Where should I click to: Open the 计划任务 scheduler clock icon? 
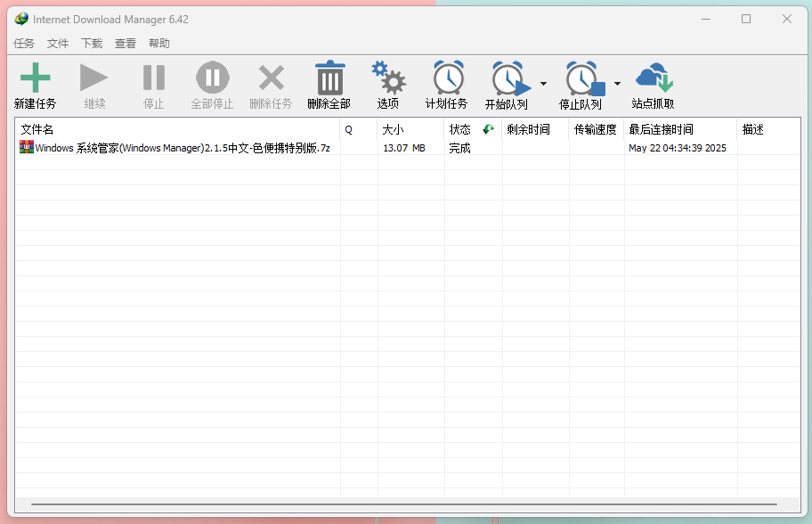click(x=448, y=78)
